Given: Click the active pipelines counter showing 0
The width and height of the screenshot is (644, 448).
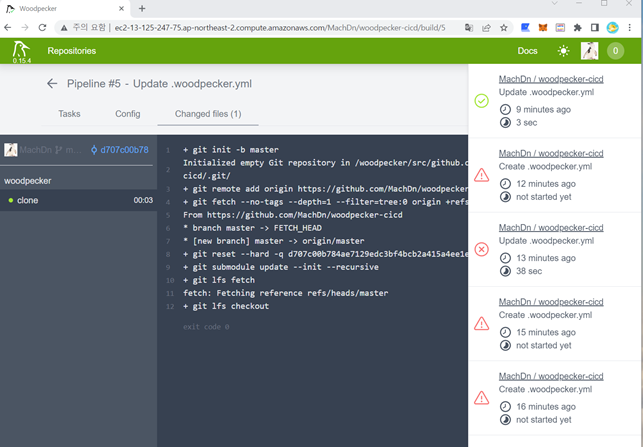Looking at the screenshot, I should (615, 51).
